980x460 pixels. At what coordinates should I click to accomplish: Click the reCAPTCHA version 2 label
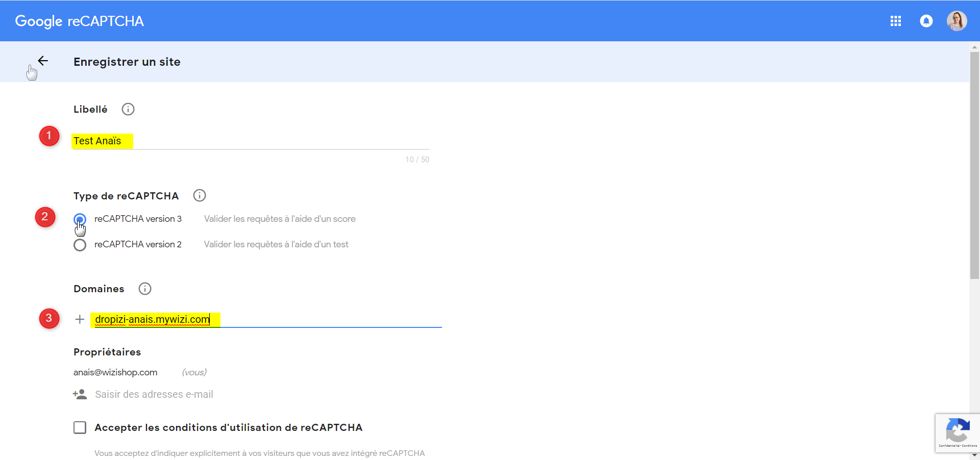pyautogui.click(x=138, y=244)
